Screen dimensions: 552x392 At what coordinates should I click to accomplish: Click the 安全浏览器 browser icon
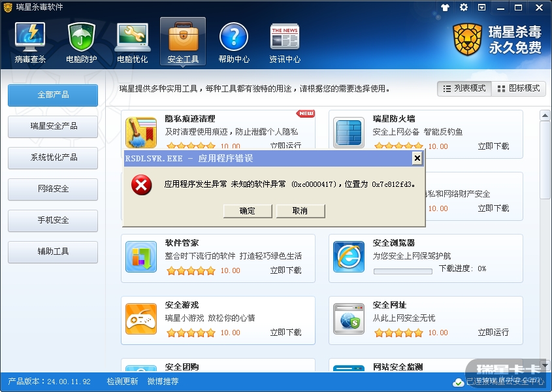349,256
